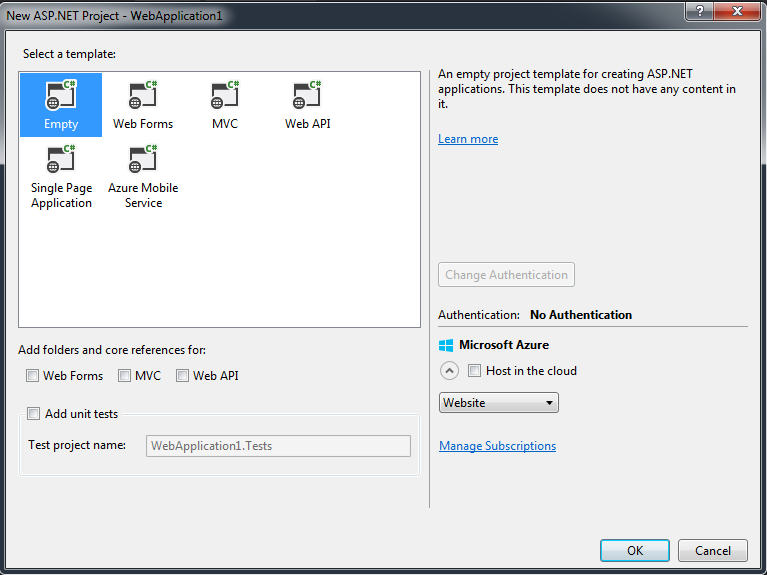Screen dimensions: 767x575
Task: Close the dialog with the X button
Action: click(737, 11)
